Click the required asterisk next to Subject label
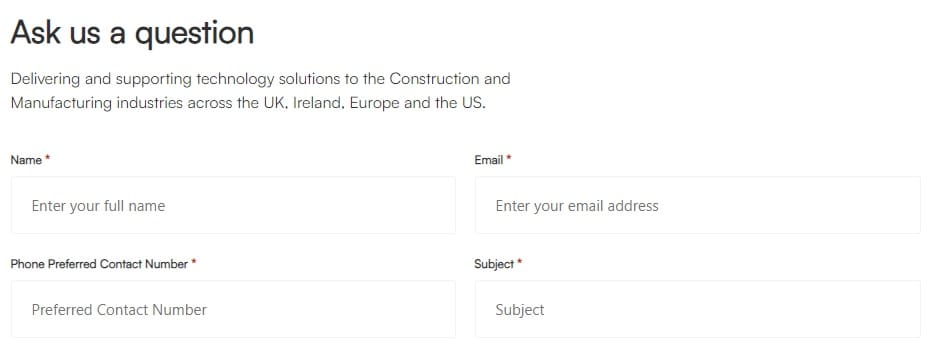Screen dimensions: 934x360 [519, 262]
